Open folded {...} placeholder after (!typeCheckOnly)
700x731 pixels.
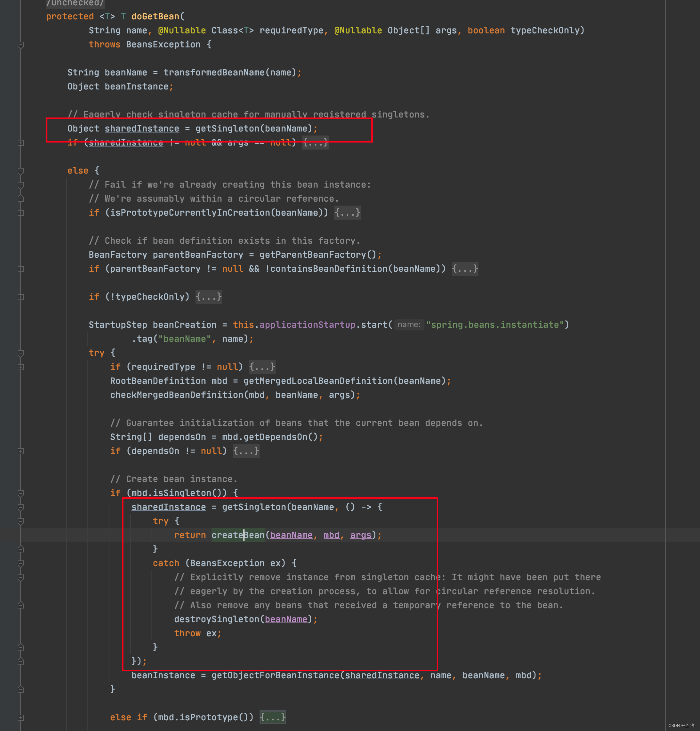click(x=209, y=296)
